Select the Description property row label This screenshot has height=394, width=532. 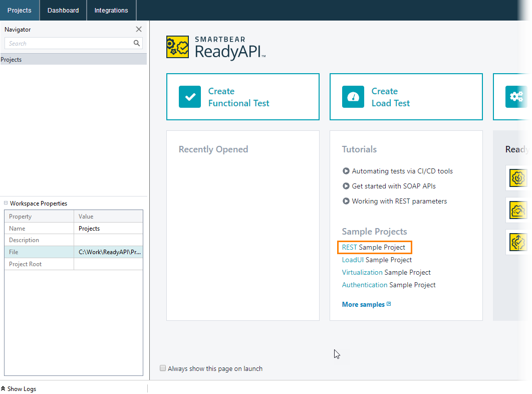pyautogui.click(x=24, y=240)
